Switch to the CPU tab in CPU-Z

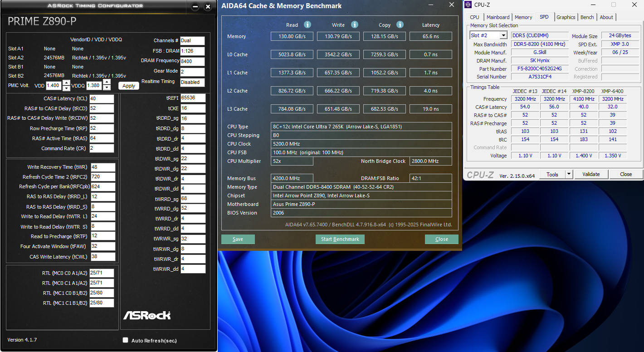474,17
